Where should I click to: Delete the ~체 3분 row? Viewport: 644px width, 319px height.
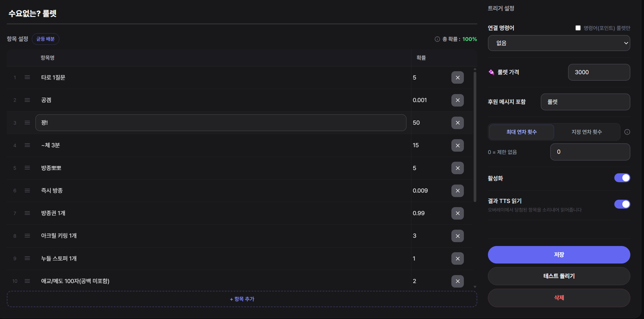coord(457,145)
